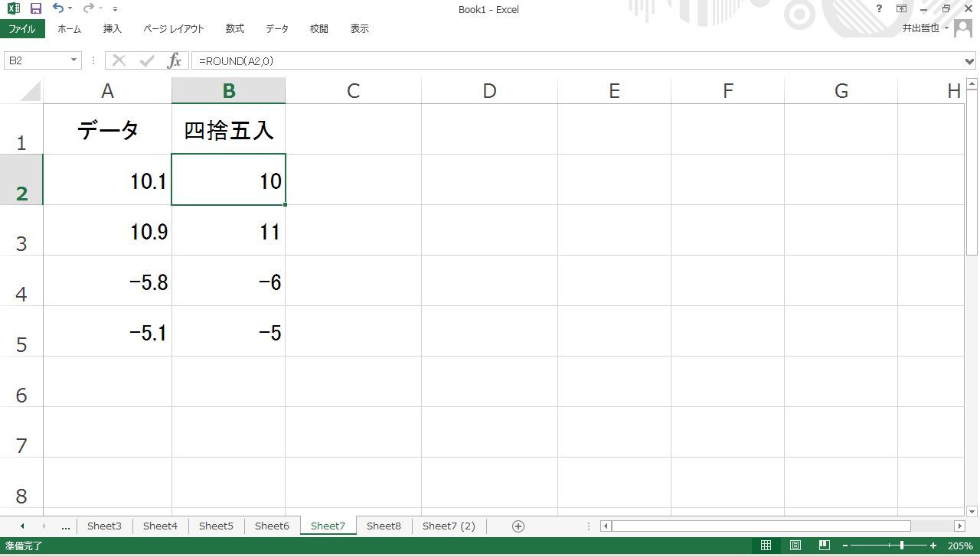Click the Excel icon in the title bar

tap(11, 8)
